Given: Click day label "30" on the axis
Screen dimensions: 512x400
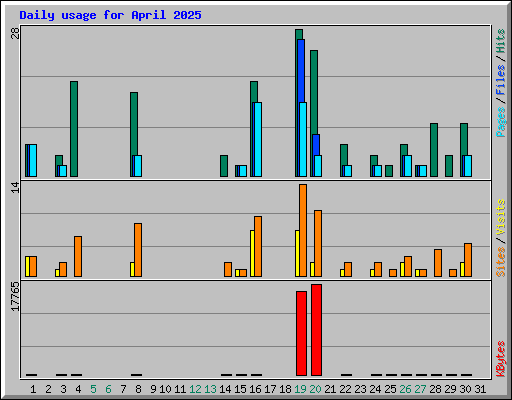Looking at the screenshot, I should click(x=465, y=389).
